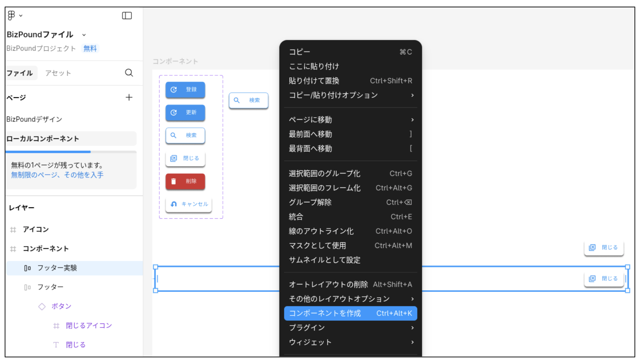641x364 pixels.
Task: Open BizPoundファイル name dropdown chevron
Action: click(84, 35)
